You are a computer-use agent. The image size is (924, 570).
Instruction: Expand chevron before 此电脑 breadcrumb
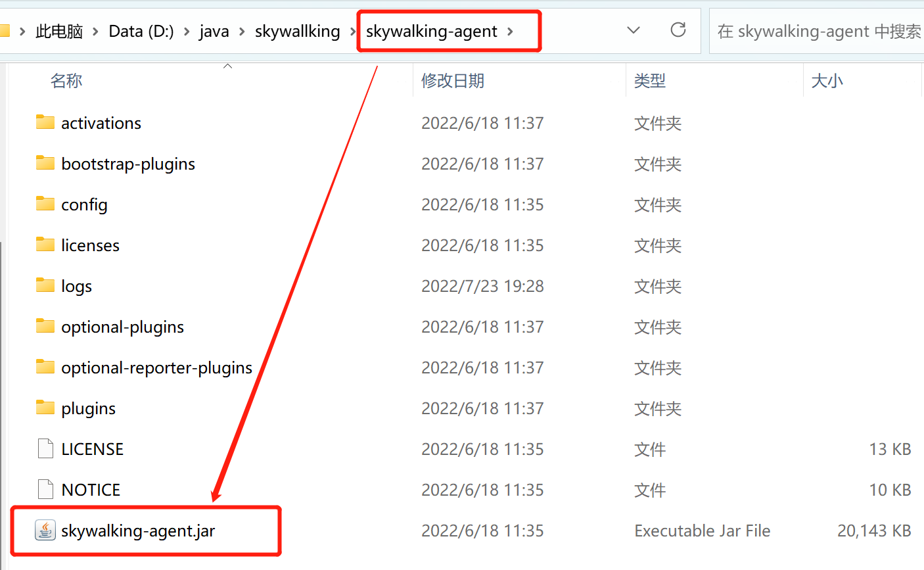tap(22, 31)
